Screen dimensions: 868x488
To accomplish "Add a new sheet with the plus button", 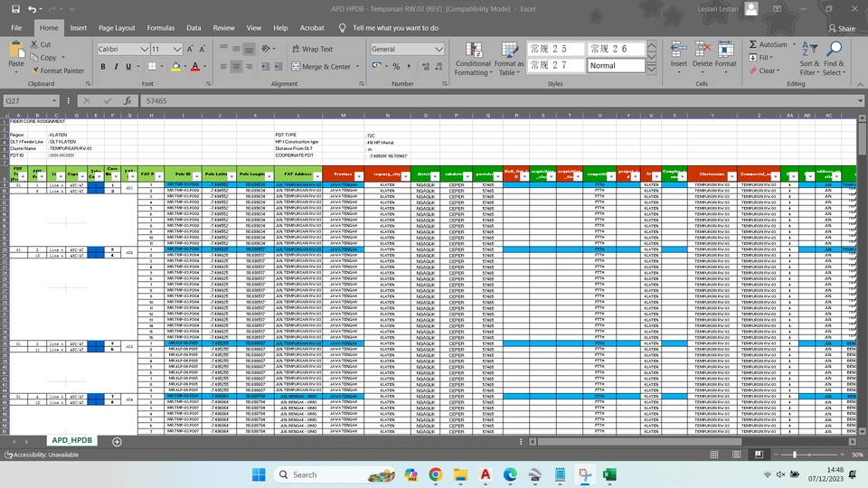I will (x=117, y=442).
